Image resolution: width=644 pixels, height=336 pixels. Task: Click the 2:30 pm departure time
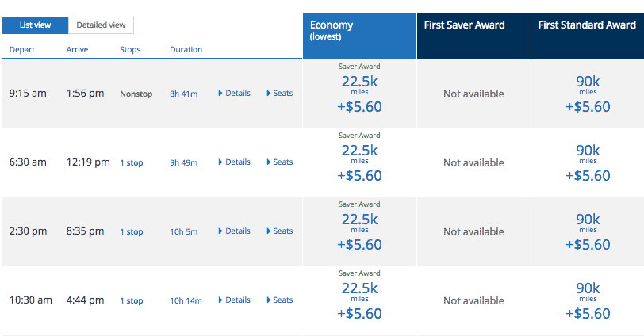click(x=28, y=231)
